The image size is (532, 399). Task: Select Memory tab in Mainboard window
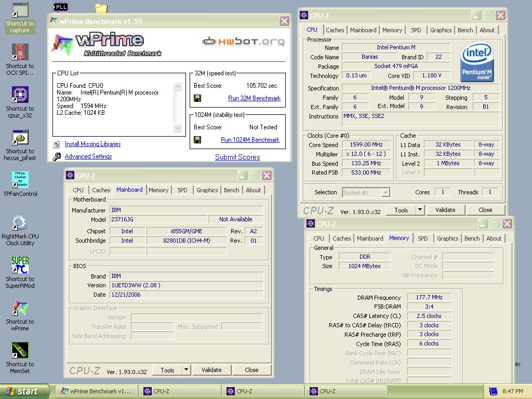[x=158, y=190]
